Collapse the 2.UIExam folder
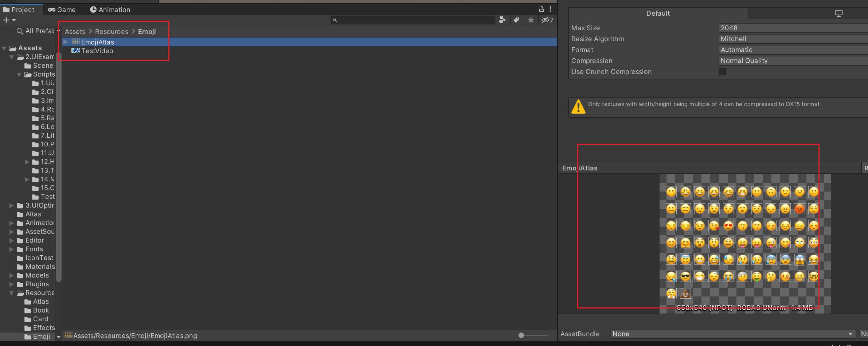868x346 pixels. click(12, 57)
